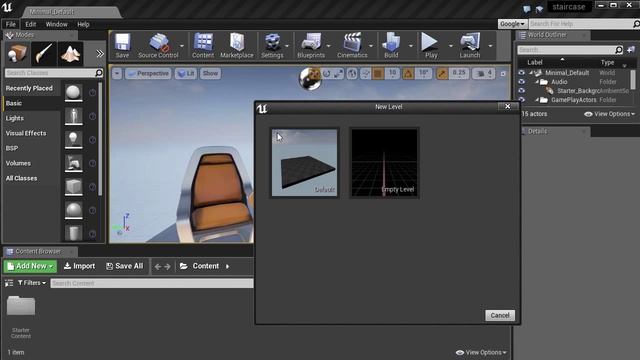
Task: Click Content folder in breadcrumb path
Action: (205, 266)
